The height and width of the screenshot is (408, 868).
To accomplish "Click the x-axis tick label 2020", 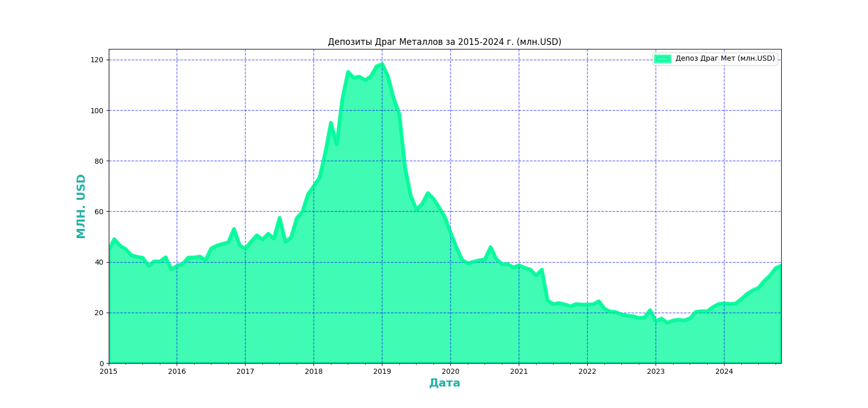I will 450,371.
